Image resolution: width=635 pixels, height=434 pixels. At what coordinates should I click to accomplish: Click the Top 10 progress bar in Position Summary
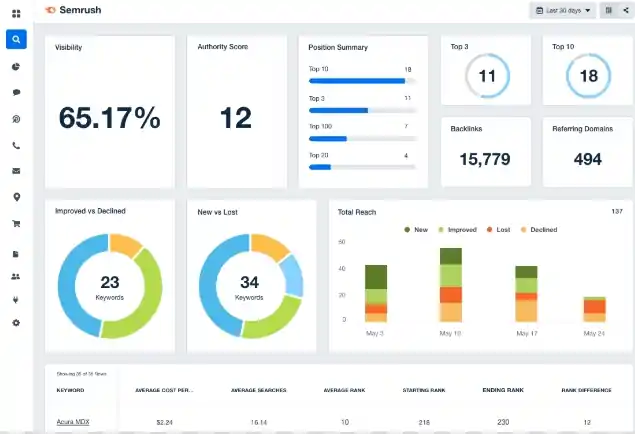pyautogui.click(x=362, y=81)
